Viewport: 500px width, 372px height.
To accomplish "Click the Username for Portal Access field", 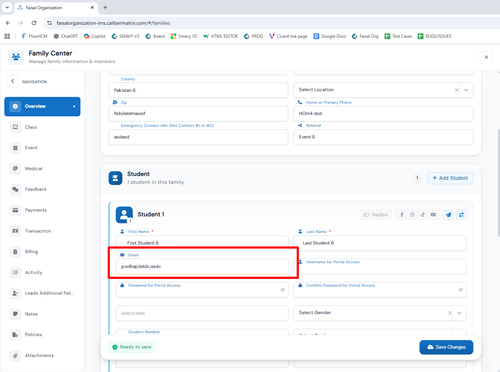I will click(x=380, y=267).
